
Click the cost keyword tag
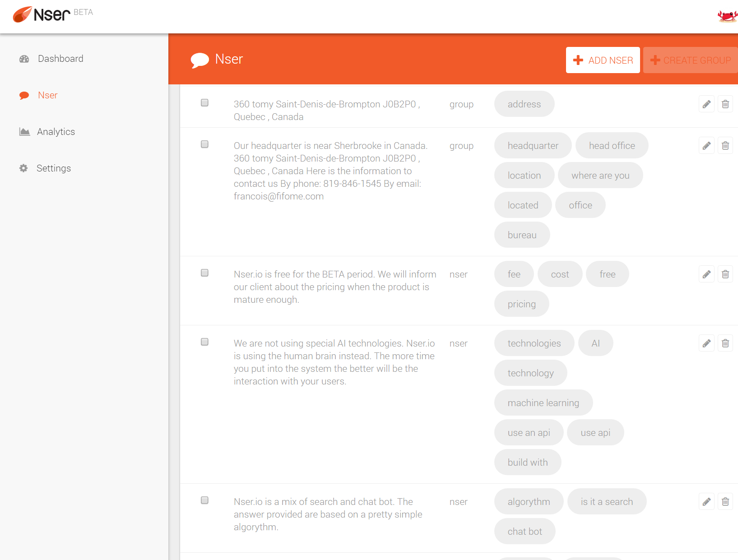[x=560, y=274]
